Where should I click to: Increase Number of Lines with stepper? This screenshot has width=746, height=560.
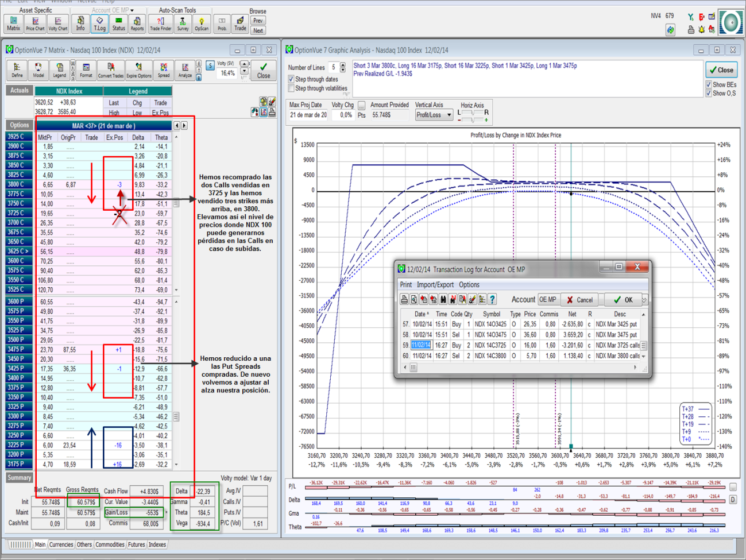(343, 65)
